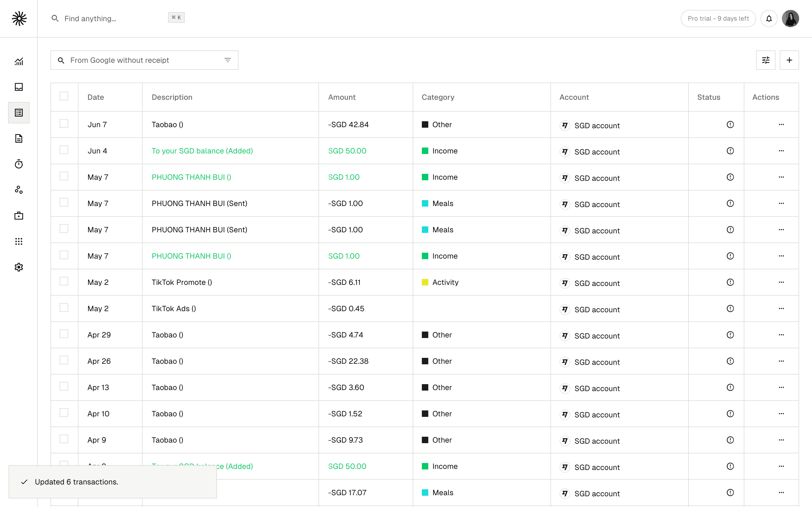Open the Overview chart icon in sidebar

click(19, 61)
